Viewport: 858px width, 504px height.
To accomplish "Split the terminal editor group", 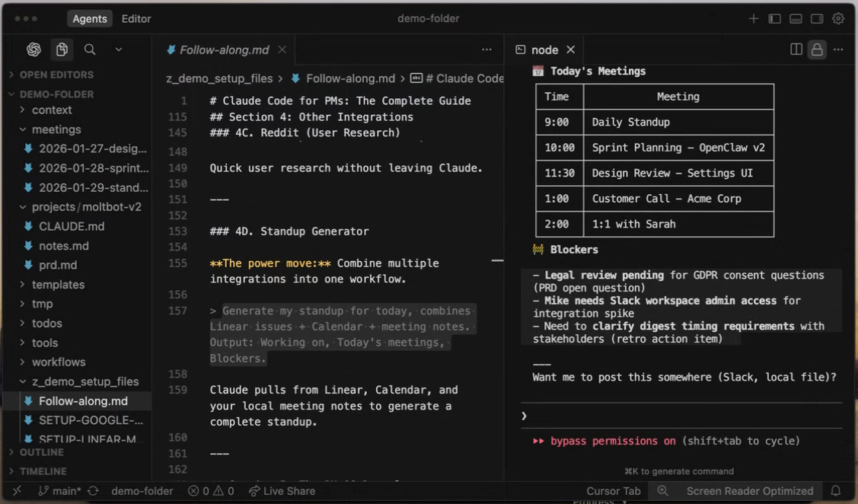I will coord(796,49).
